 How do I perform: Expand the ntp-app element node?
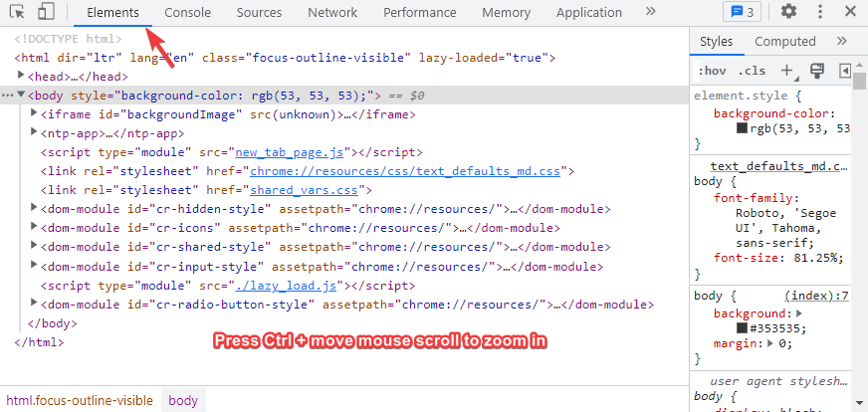34,132
